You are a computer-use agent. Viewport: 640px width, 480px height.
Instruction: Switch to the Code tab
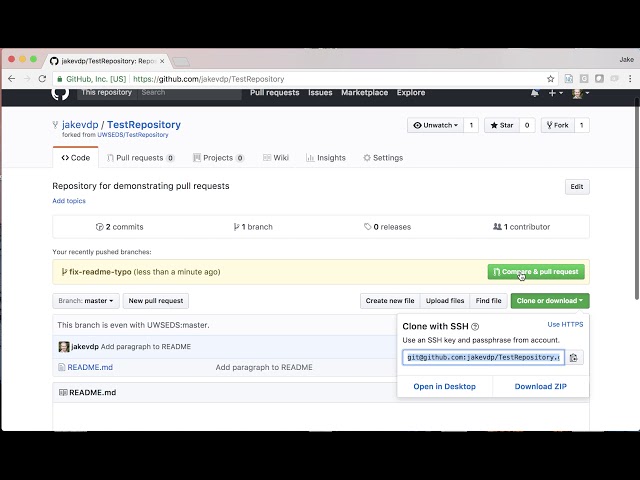point(76,158)
